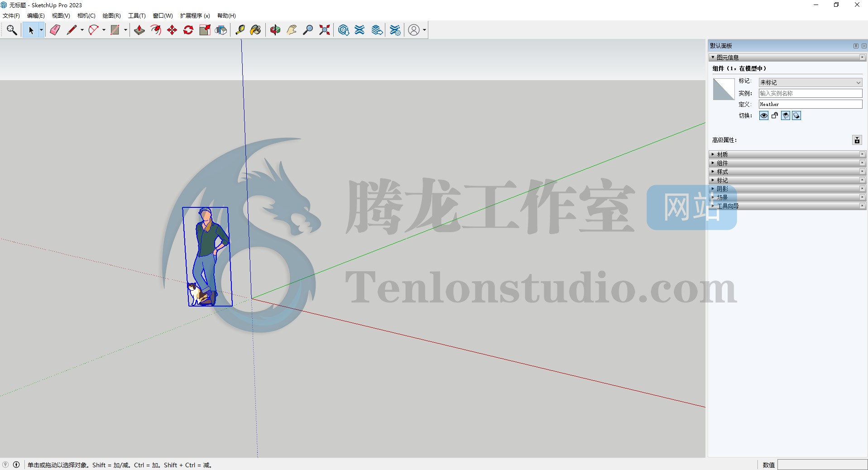868x470 pixels.
Task: Click the Send to LayOut icon
Action: pos(377,30)
